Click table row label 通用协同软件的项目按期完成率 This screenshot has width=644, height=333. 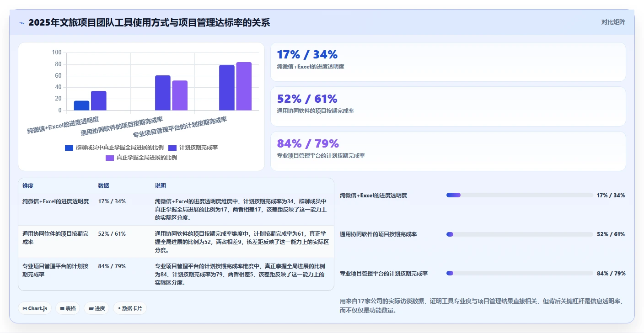pos(55,238)
